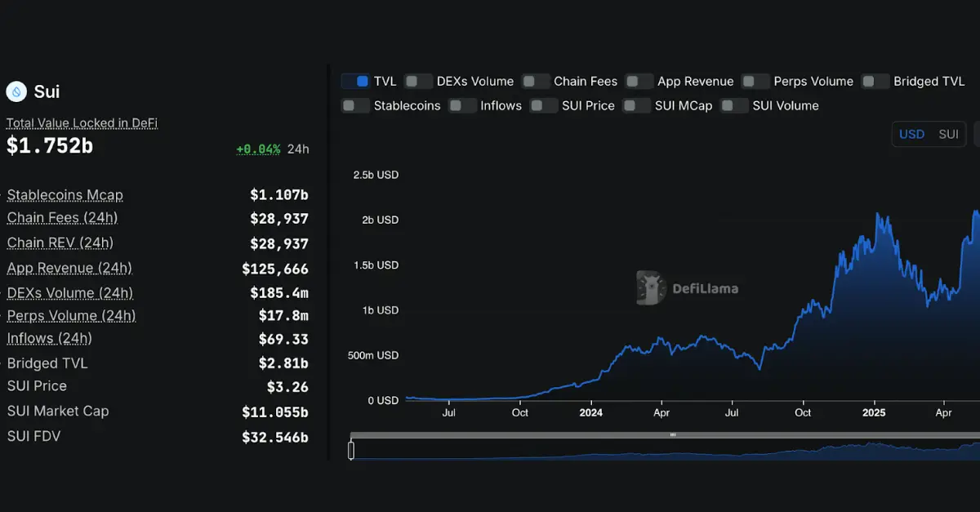Click the 2.5b USD y-axis label

click(x=376, y=175)
